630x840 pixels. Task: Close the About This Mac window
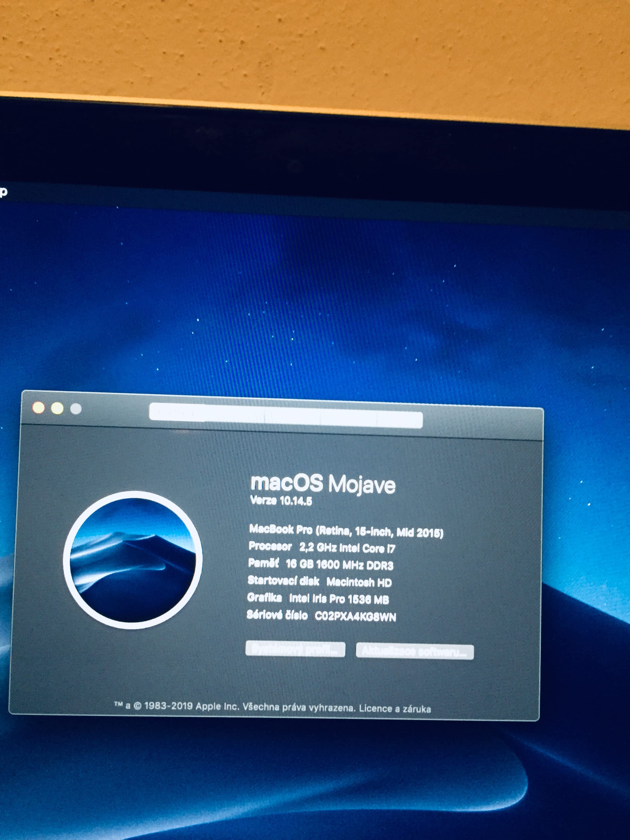coord(38,407)
